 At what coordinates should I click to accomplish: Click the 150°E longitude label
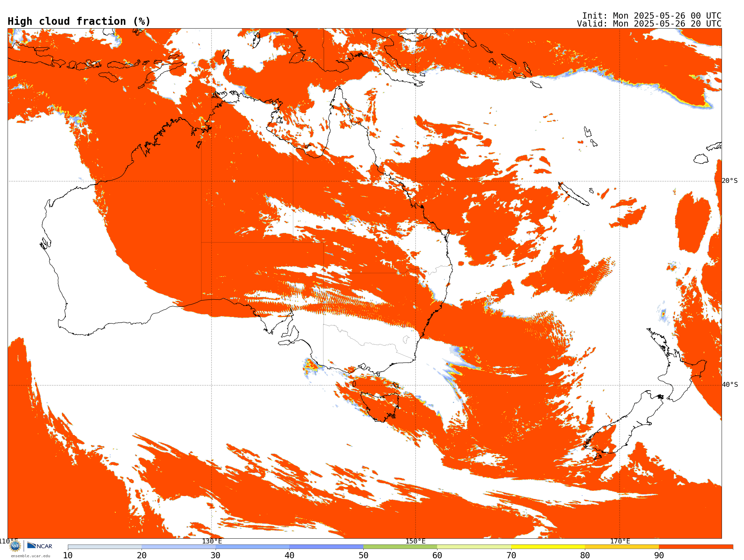coord(415,541)
